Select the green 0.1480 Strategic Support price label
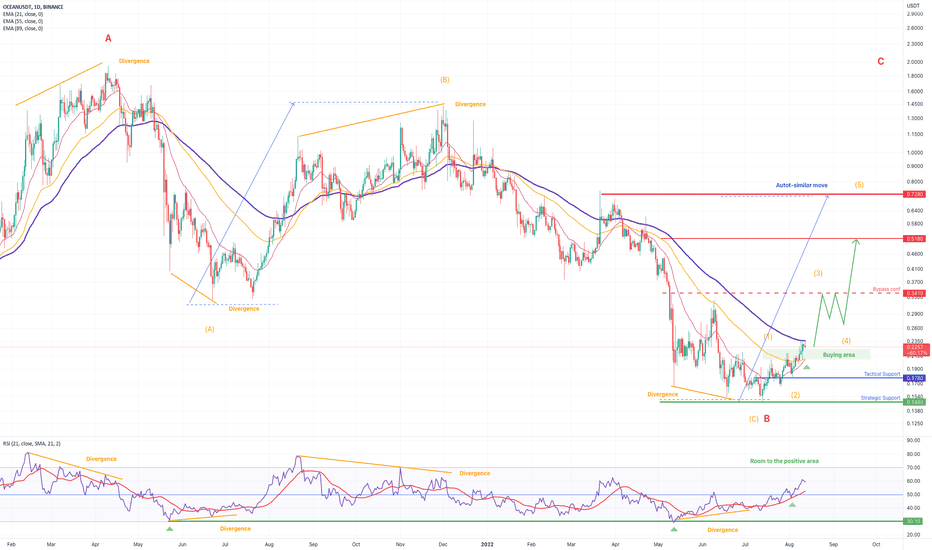 pos(915,403)
